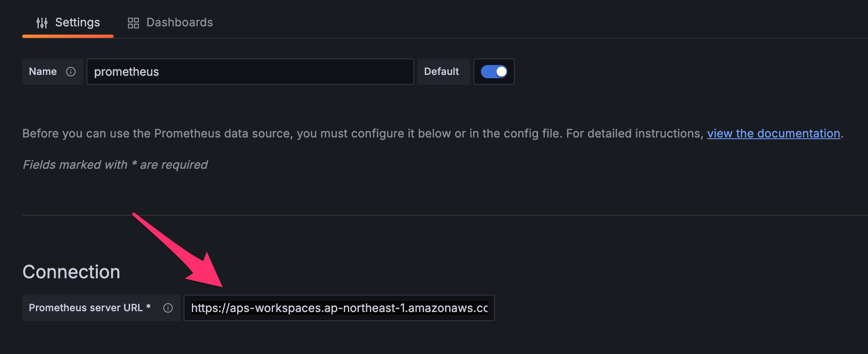Open the view the documentation link

pyautogui.click(x=773, y=133)
